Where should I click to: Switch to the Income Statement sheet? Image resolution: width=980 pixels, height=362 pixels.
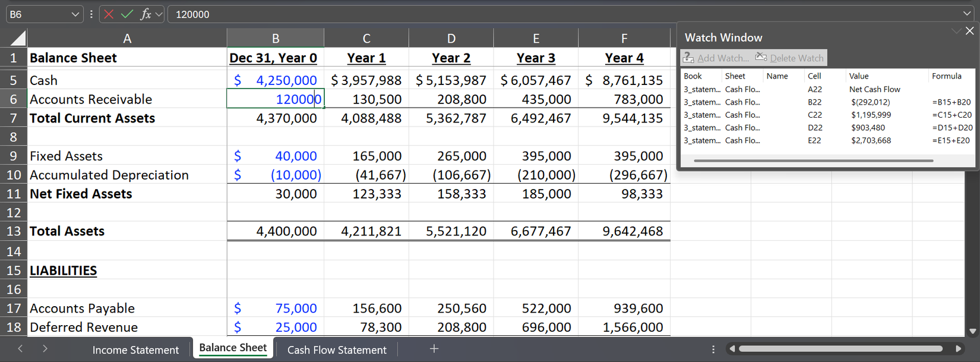[135, 350]
